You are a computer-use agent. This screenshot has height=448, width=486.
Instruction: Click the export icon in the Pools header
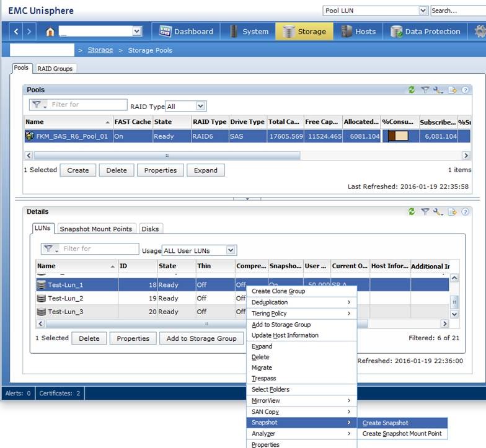click(x=453, y=90)
